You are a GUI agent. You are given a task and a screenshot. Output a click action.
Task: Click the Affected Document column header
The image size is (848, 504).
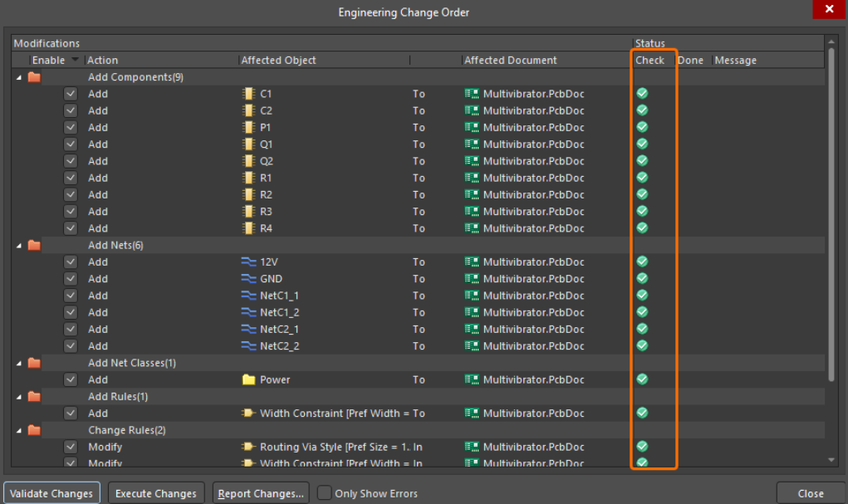[511, 60]
